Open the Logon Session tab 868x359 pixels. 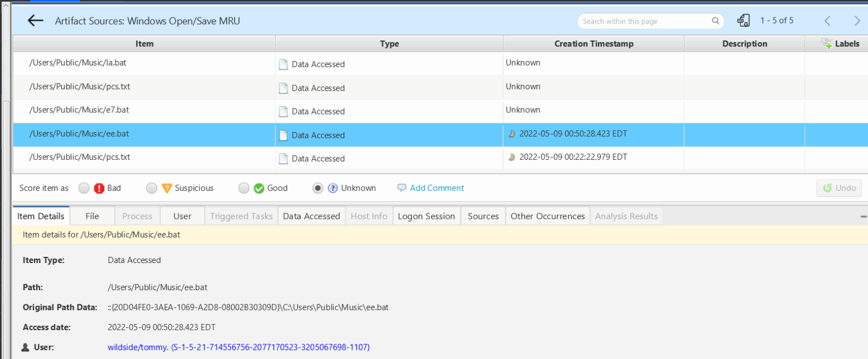click(x=426, y=216)
